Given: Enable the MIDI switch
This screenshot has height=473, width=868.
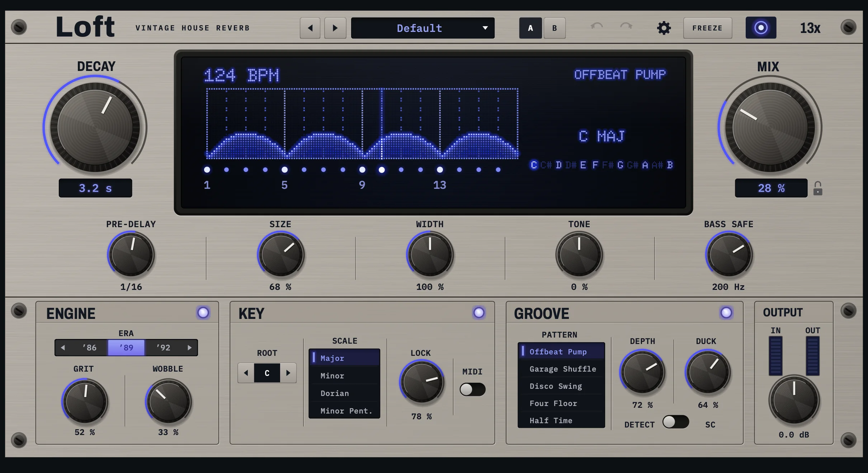Looking at the screenshot, I should point(473,390).
